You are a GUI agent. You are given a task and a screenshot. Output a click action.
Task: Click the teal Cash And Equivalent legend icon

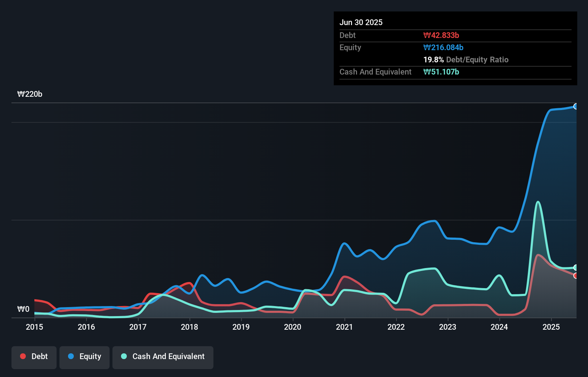124,357
